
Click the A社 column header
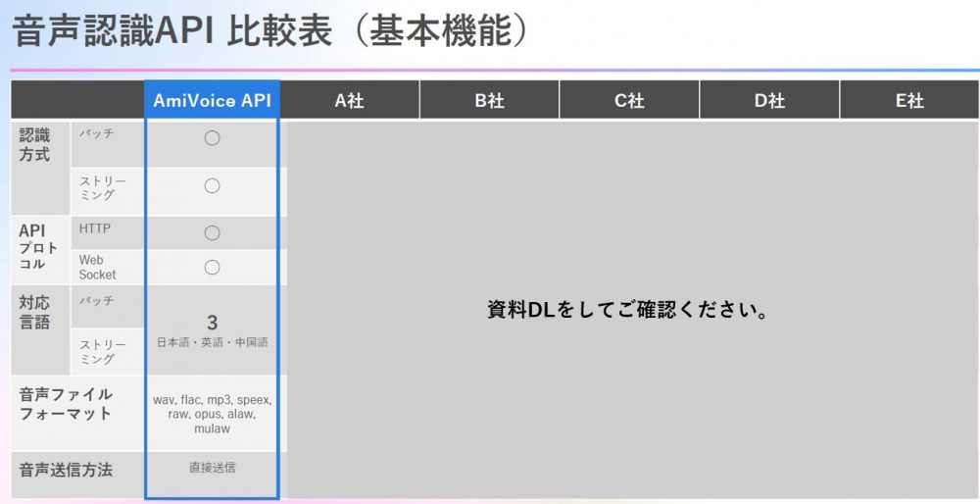350,100
